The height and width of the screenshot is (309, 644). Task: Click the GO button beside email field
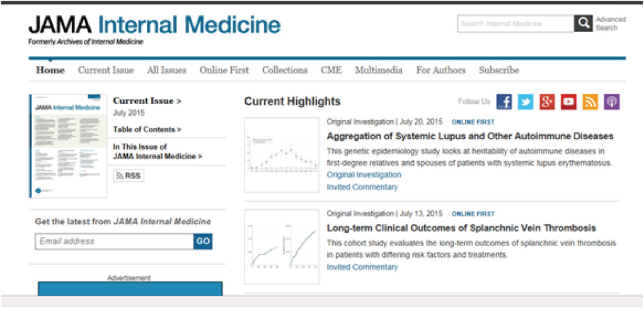pos(203,241)
